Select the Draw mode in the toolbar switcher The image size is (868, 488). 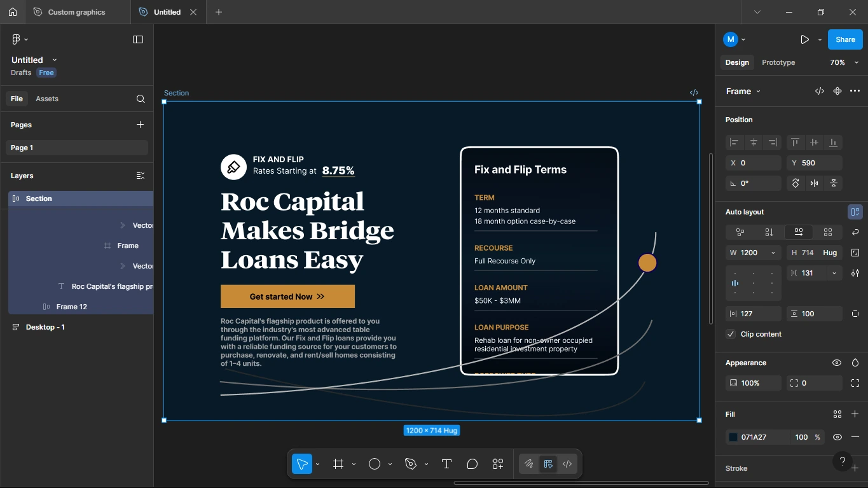click(528, 464)
